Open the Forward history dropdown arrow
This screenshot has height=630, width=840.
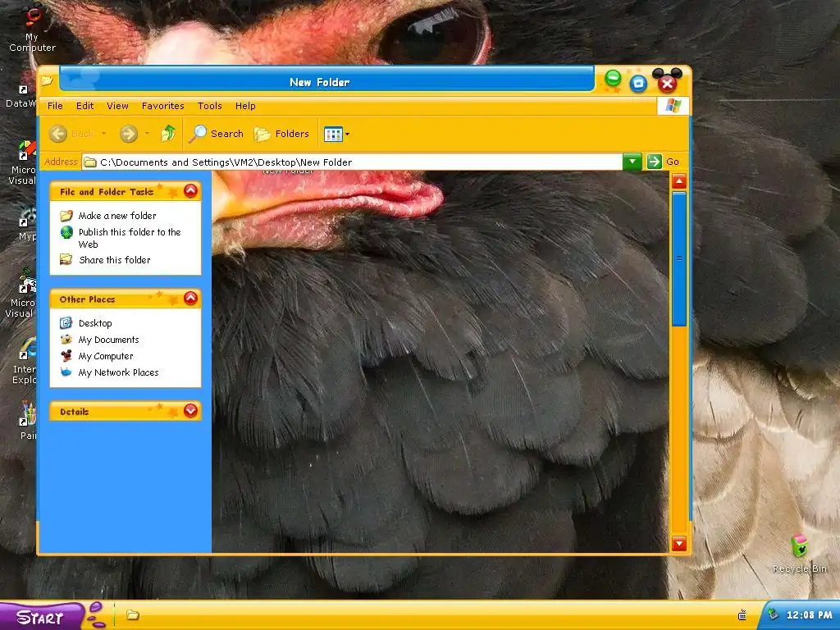(147, 134)
